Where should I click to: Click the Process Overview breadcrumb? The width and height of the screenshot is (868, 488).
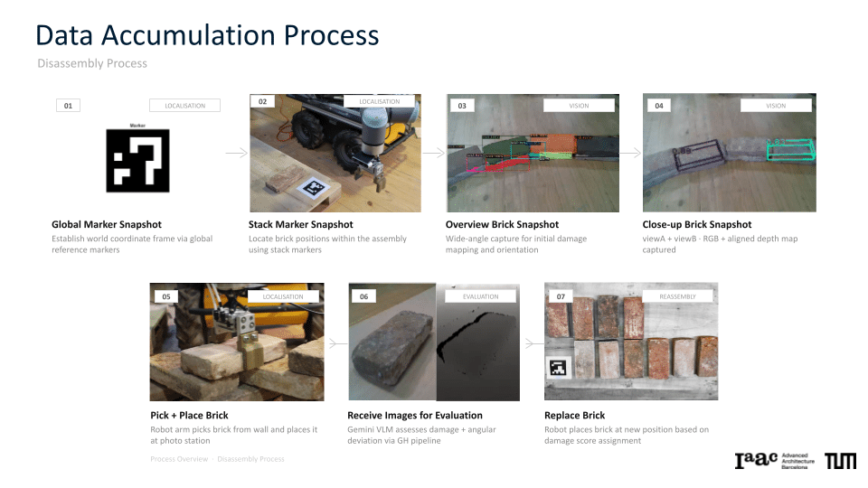pyautogui.click(x=179, y=459)
